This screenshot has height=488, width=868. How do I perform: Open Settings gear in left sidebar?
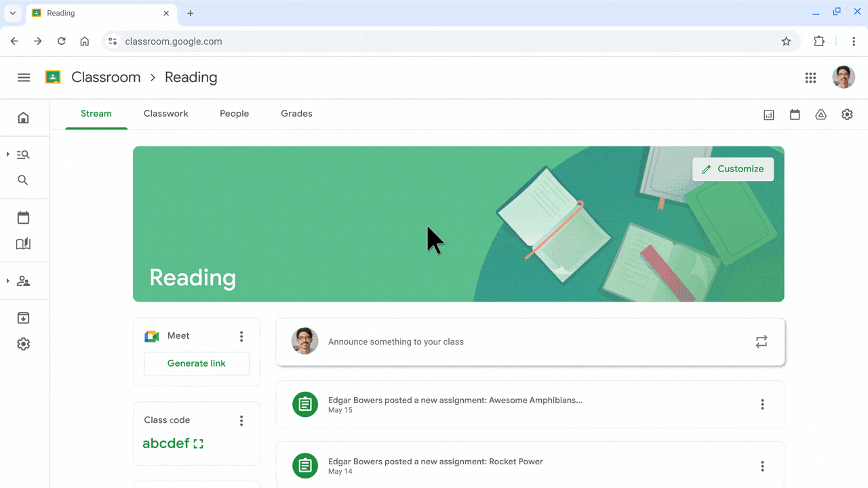tap(23, 344)
